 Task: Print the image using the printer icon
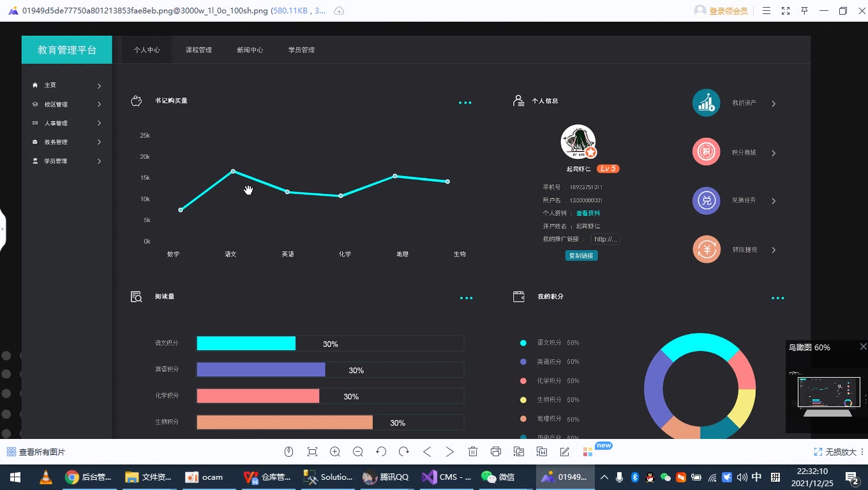click(496, 452)
